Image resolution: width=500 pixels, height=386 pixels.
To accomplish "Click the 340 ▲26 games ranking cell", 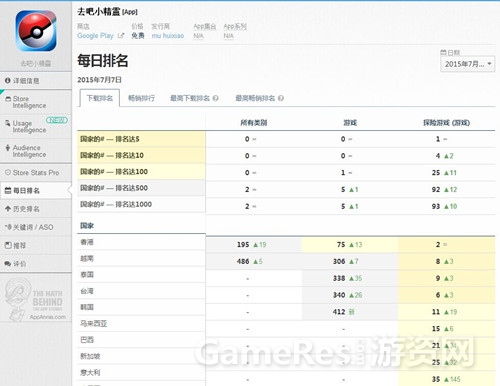I will pyautogui.click(x=350, y=295).
